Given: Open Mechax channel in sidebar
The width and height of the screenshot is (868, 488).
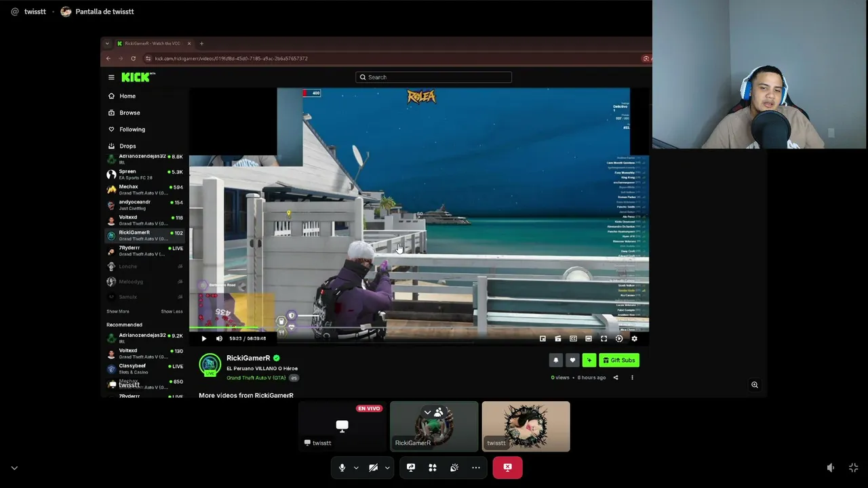Looking at the screenshot, I should [x=145, y=190].
